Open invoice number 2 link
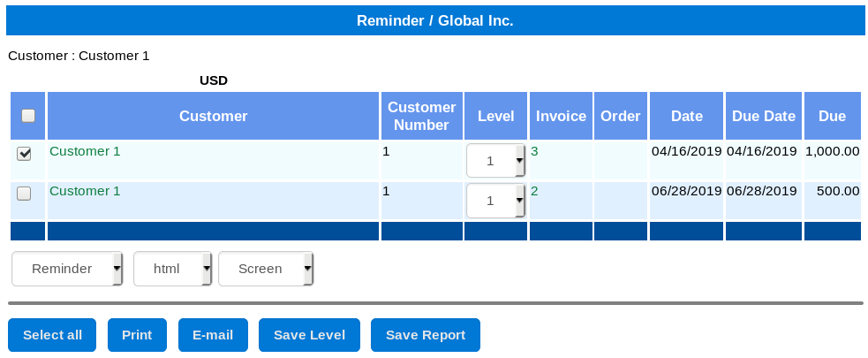Viewport: 868px width, 358px height. coord(534,191)
